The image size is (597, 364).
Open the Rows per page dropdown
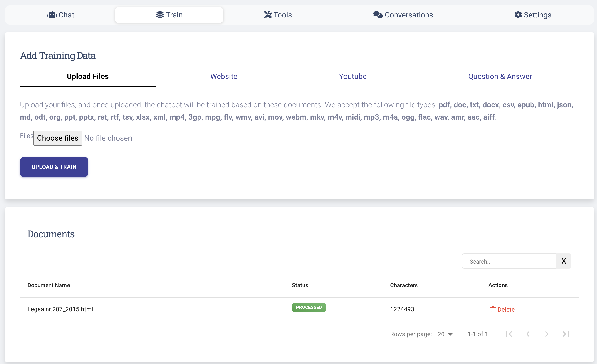click(x=445, y=334)
